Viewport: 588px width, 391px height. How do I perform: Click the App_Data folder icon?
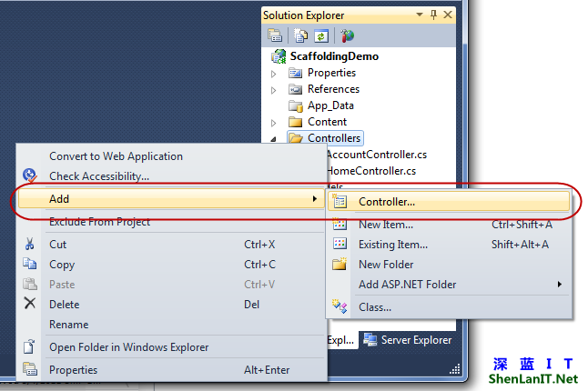296,106
